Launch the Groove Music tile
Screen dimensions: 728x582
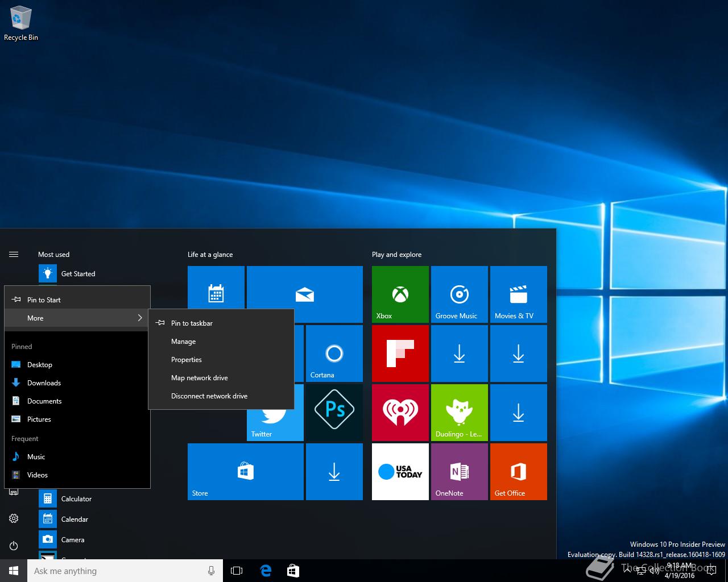pos(460,294)
